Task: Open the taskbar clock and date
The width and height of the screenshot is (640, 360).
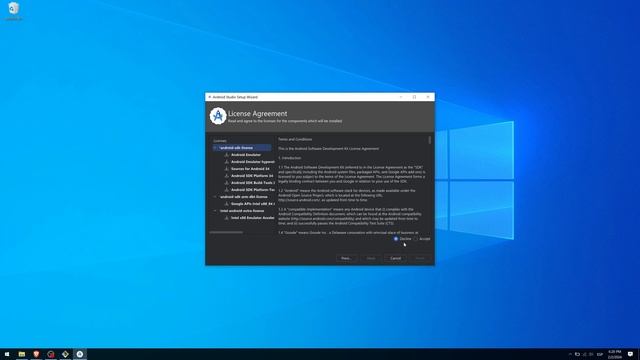Action: pos(615,354)
